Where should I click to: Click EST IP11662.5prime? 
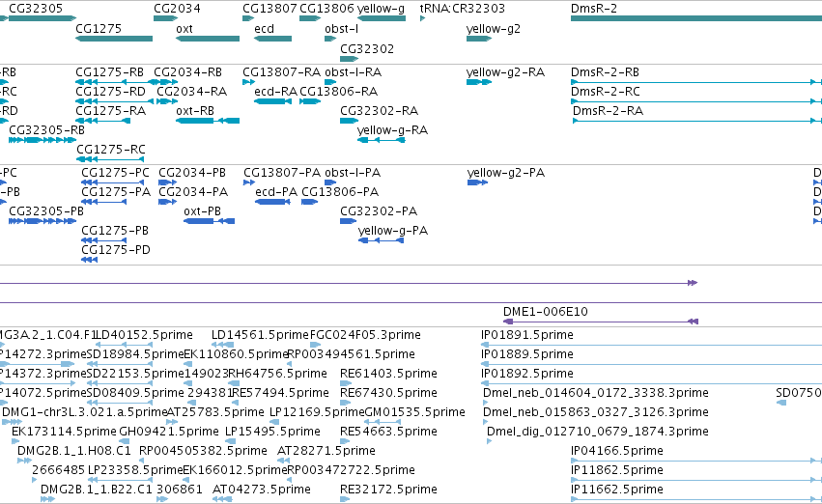coord(696,499)
